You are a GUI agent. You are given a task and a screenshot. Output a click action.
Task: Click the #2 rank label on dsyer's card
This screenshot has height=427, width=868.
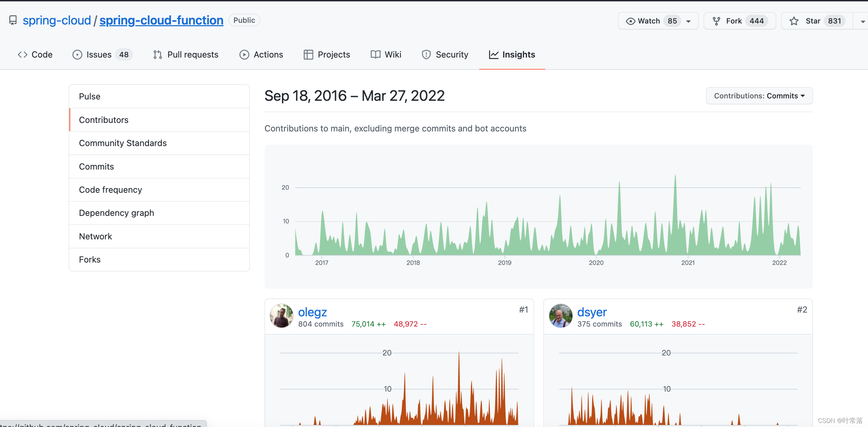pyautogui.click(x=802, y=310)
